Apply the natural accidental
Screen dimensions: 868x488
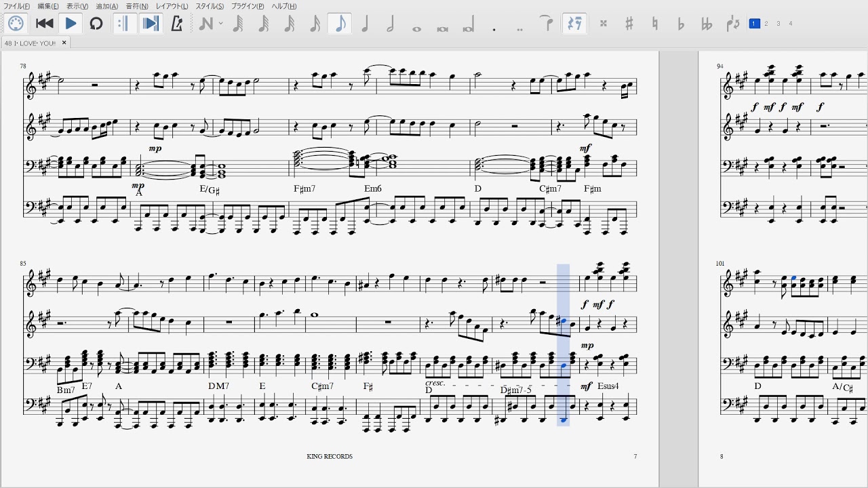click(655, 24)
